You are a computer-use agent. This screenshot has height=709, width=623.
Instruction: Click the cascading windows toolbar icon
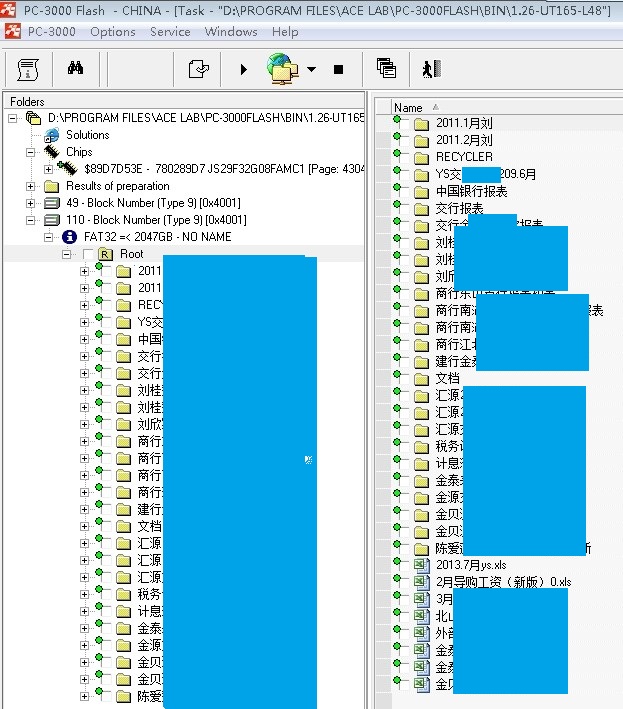(386, 69)
